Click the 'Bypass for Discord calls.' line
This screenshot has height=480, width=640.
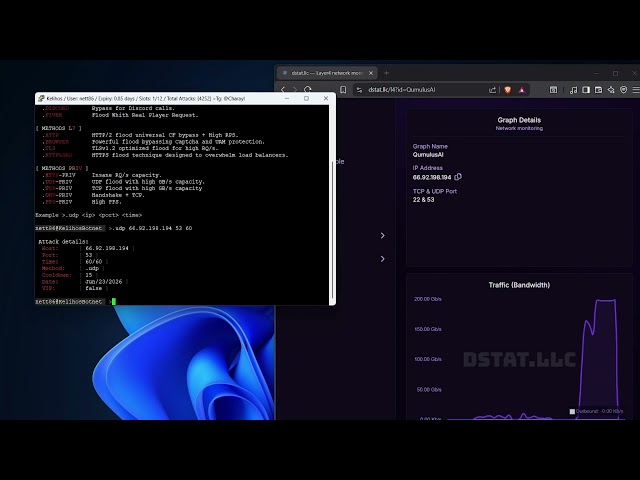(x=133, y=108)
